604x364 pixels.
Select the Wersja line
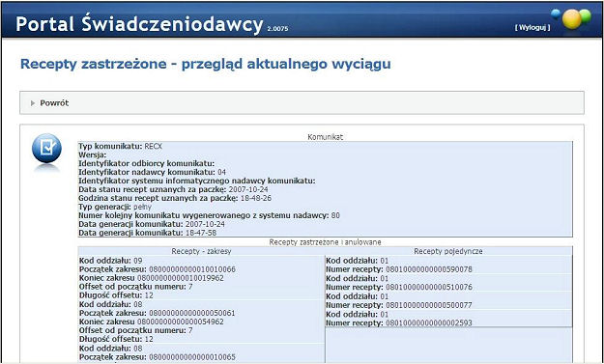93,155
